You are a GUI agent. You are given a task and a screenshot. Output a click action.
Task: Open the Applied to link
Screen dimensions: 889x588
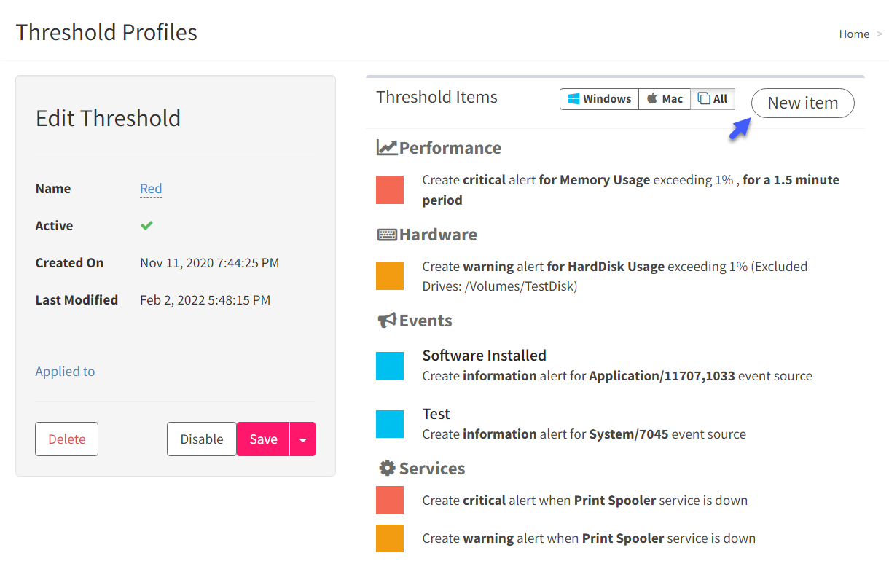coord(65,372)
